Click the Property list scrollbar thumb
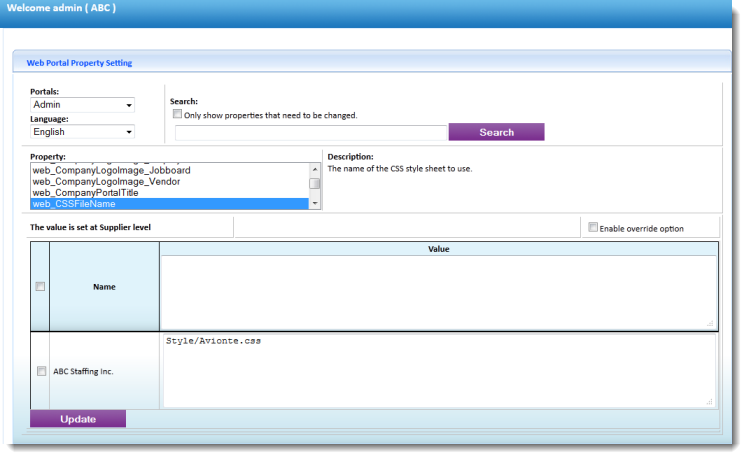Image resolution: width=747 pixels, height=459 pixels. click(315, 184)
